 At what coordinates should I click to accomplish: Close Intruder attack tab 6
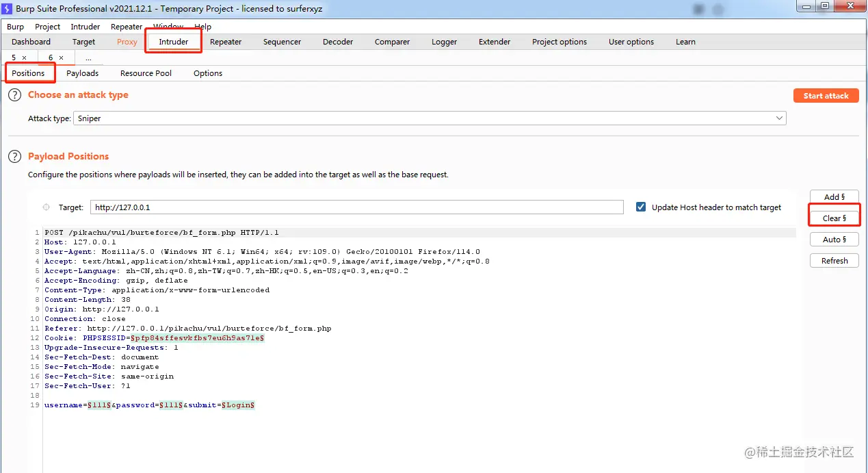coord(61,58)
